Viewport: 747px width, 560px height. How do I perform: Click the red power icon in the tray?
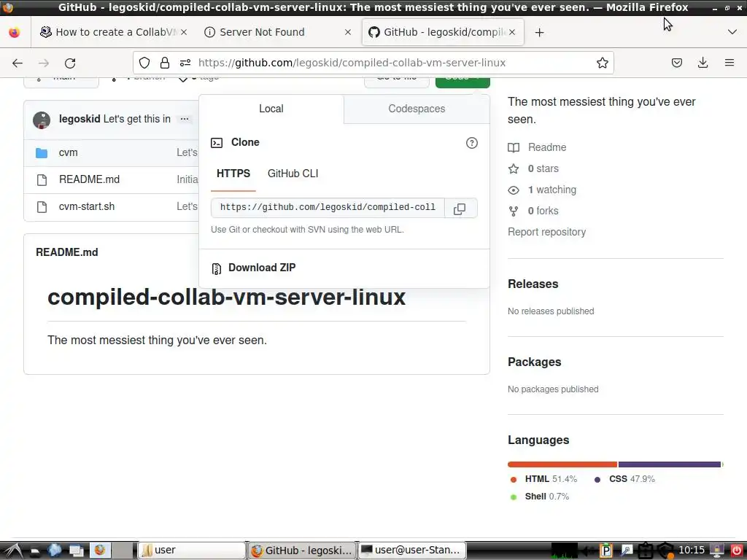(737, 551)
